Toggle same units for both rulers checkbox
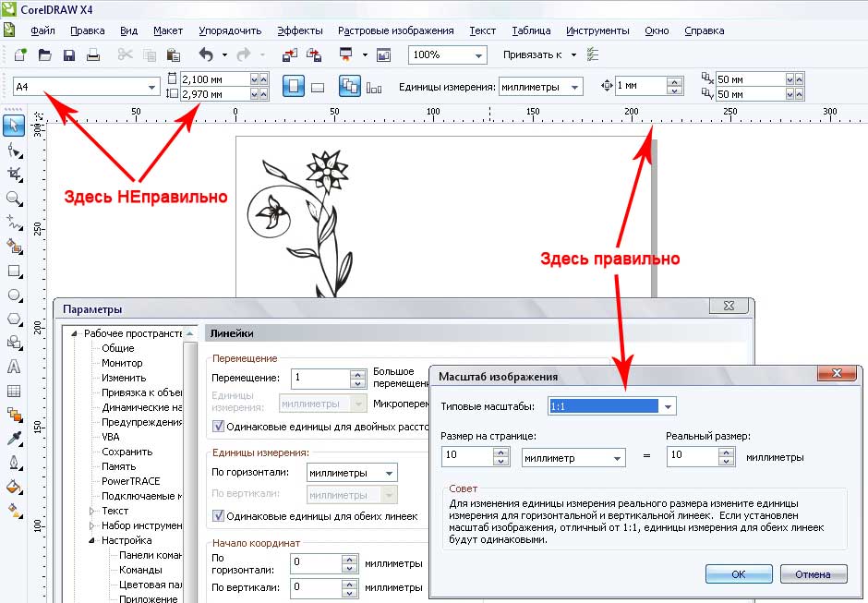868x603 pixels. click(x=218, y=516)
